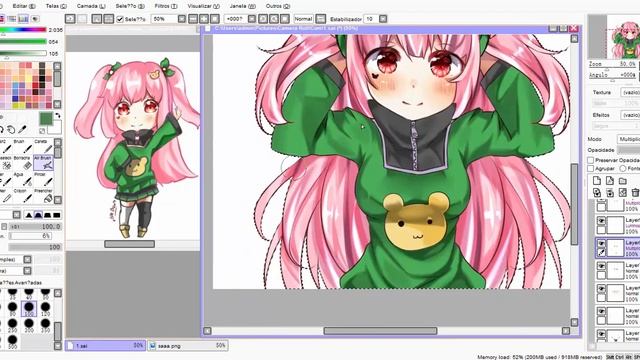Image resolution: width=640 pixels, height=360 pixels.
Task: Create a new layer folder
Action: [622, 181]
